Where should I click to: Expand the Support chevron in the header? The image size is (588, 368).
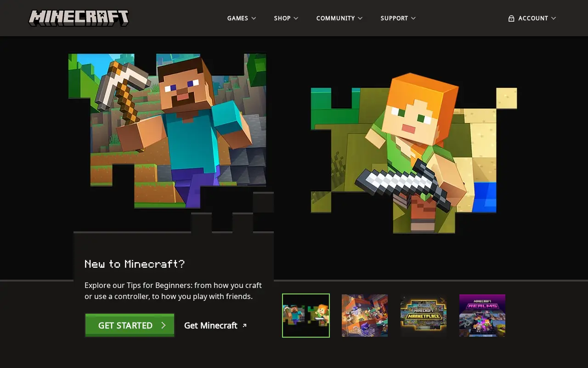pyautogui.click(x=413, y=18)
